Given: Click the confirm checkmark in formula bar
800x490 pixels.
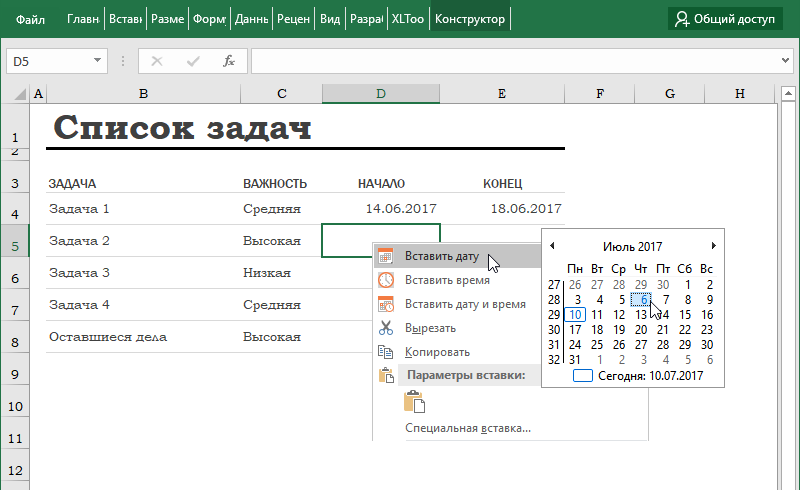Looking at the screenshot, I should 192,61.
